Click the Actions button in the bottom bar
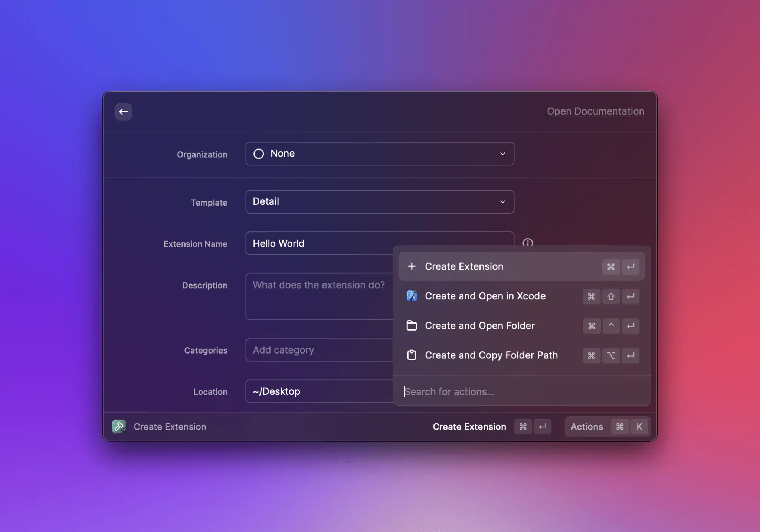 tap(586, 427)
